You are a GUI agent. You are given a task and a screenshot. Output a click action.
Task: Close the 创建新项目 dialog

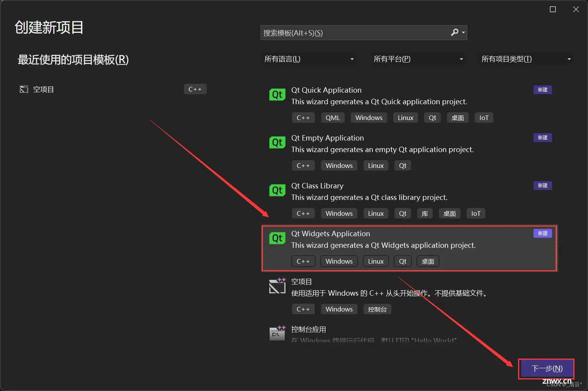pos(576,9)
